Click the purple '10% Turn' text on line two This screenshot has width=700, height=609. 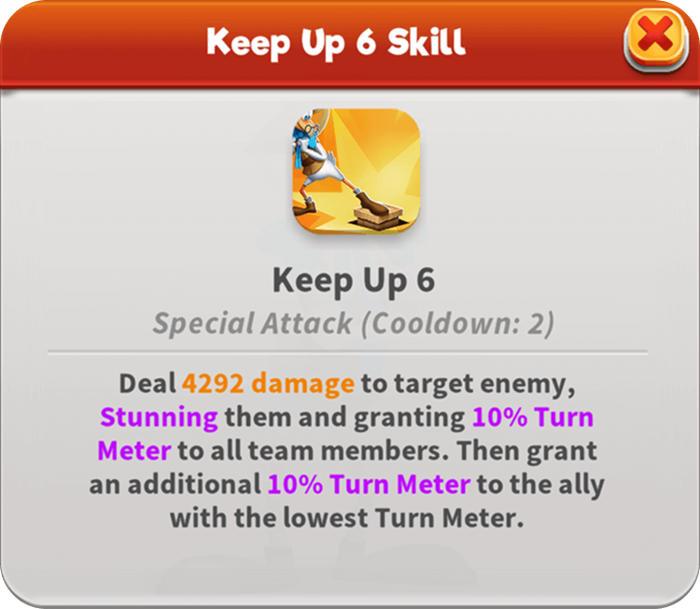click(x=533, y=418)
